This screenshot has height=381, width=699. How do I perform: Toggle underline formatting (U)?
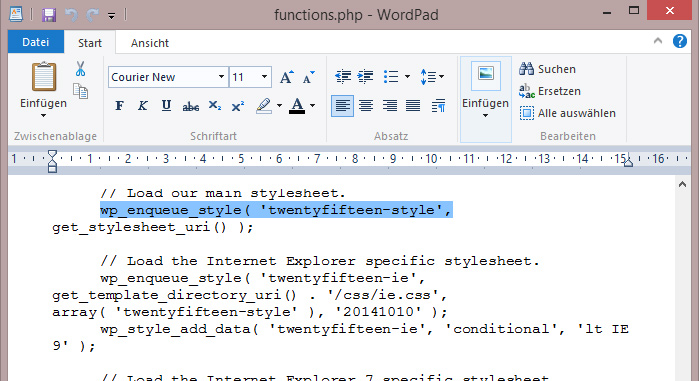[166, 106]
